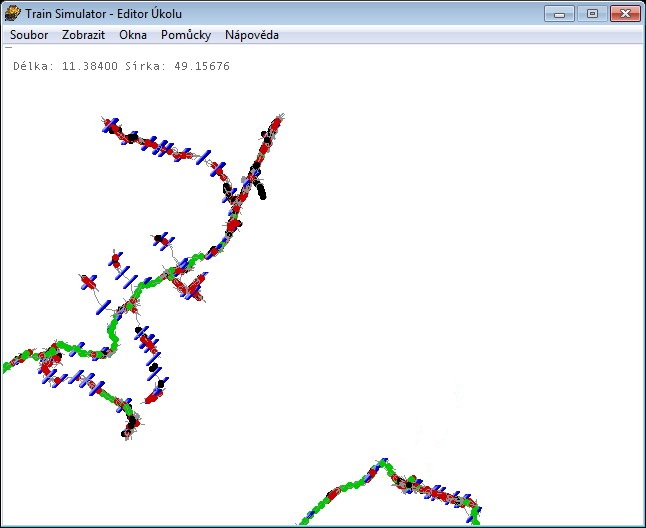Maximize the Editor Úkolu window
The height and width of the screenshot is (528, 646).
point(592,14)
